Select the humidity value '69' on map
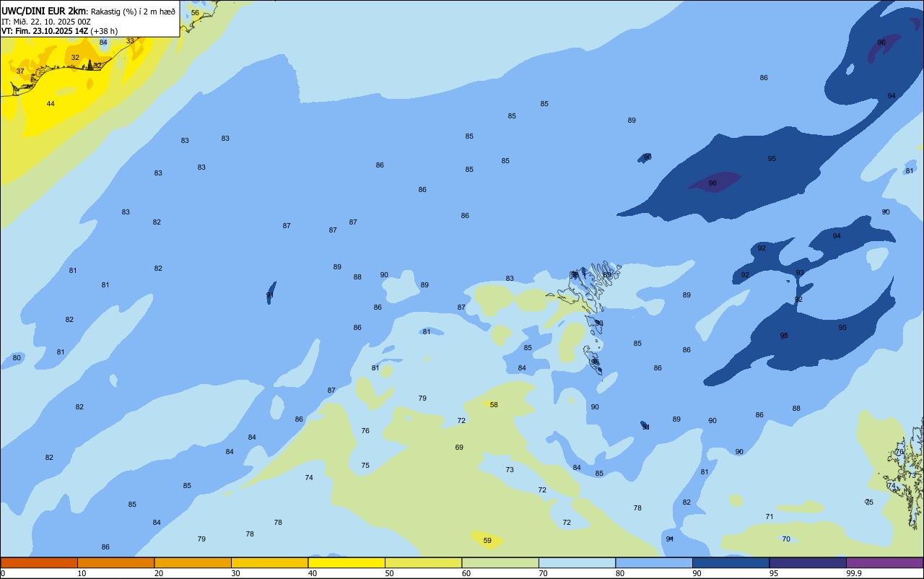This screenshot has height=579, width=924. point(459,448)
